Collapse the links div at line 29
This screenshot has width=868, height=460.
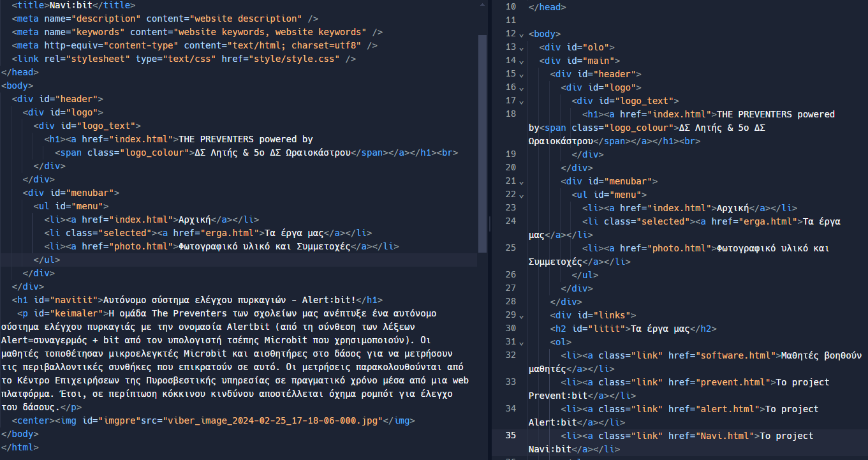point(522,315)
